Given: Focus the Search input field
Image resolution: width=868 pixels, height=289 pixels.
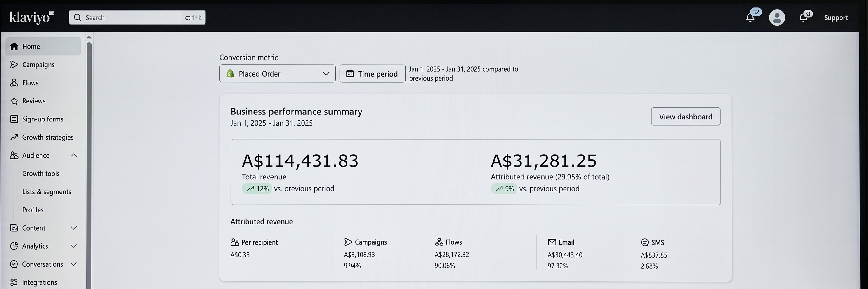Looking at the screenshot, I should (x=137, y=17).
